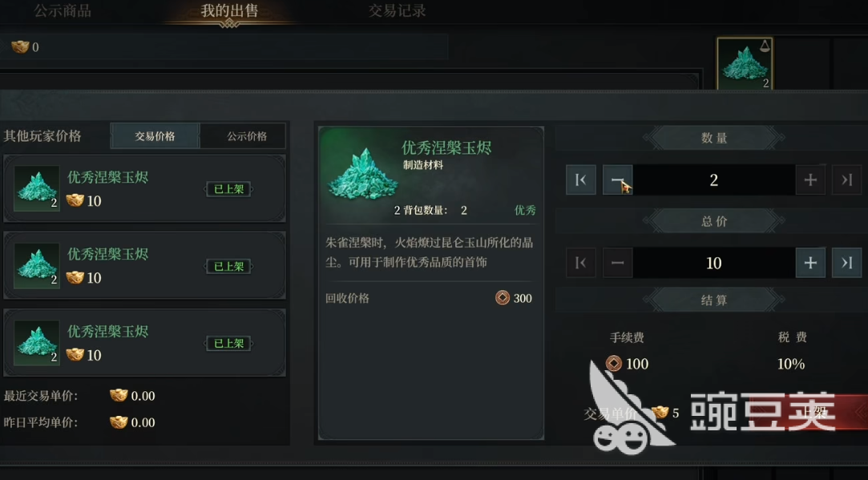Select the third 优秀涅槃玉烬 listing
This screenshot has width=868, height=480.
pos(144,343)
